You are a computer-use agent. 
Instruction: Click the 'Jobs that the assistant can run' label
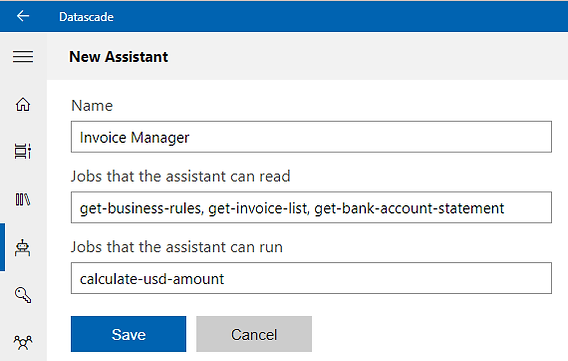(177, 247)
